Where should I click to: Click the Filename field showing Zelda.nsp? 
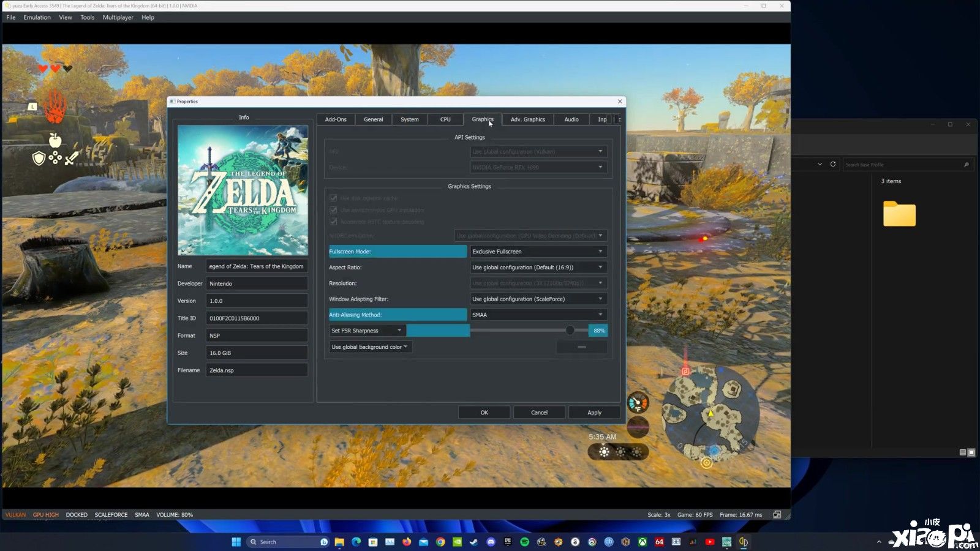tap(257, 370)
